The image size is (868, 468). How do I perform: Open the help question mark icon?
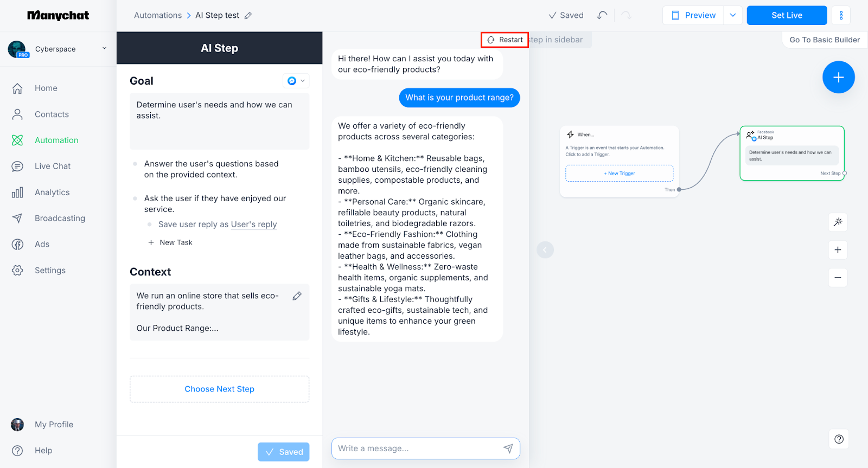839,439
